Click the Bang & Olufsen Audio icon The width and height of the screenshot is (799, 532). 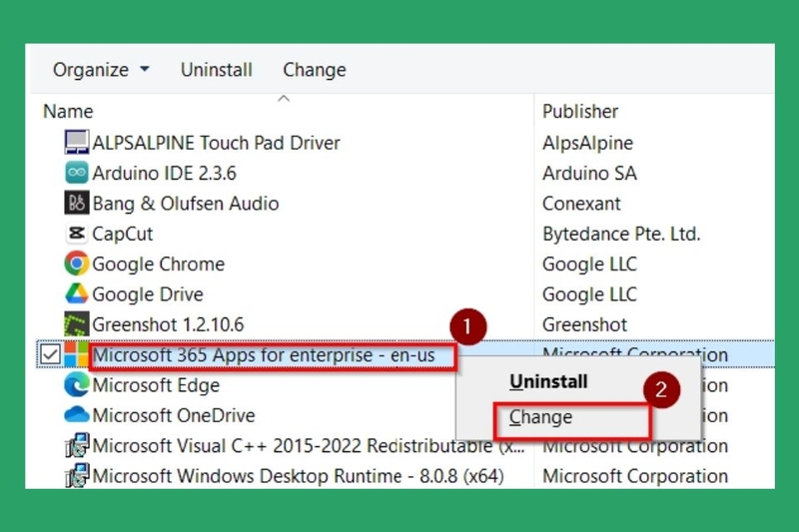(x=77, y=203)
